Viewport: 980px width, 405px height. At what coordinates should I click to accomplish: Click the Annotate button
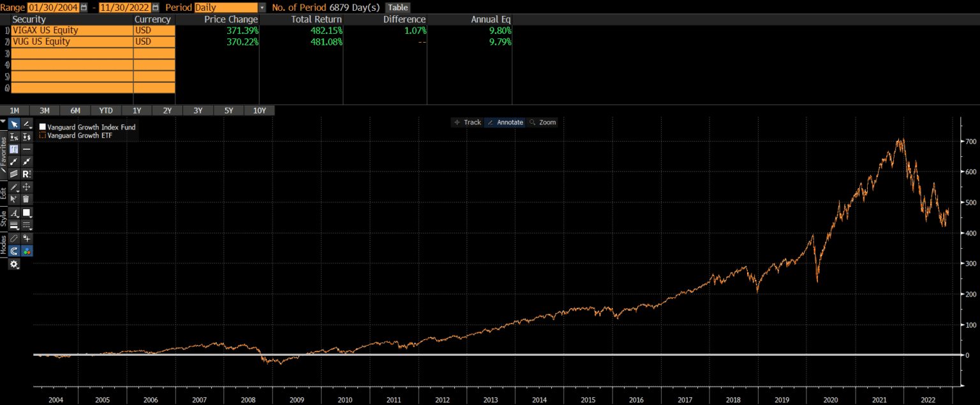pos(505,122)
